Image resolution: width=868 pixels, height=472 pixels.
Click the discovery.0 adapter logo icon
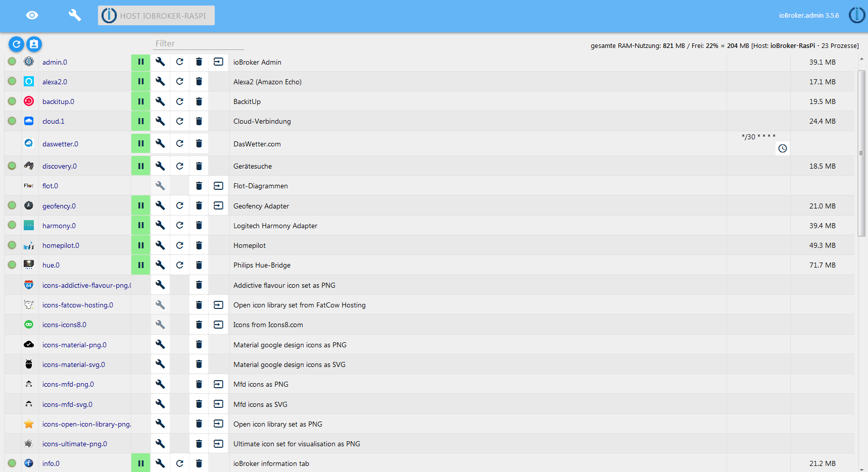pyautogui.click(x=29, y=166)
